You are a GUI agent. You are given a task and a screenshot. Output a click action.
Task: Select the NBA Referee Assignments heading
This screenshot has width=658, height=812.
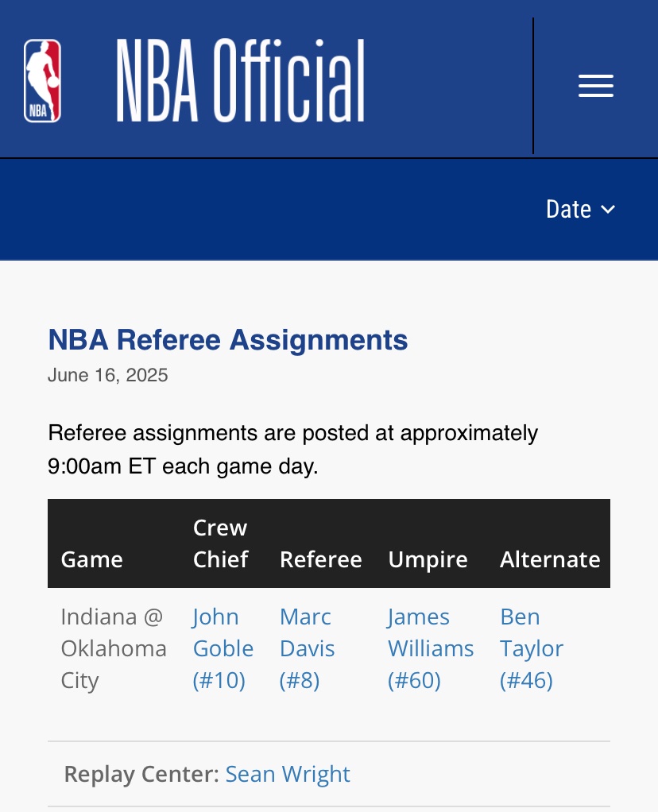point(228,340)
